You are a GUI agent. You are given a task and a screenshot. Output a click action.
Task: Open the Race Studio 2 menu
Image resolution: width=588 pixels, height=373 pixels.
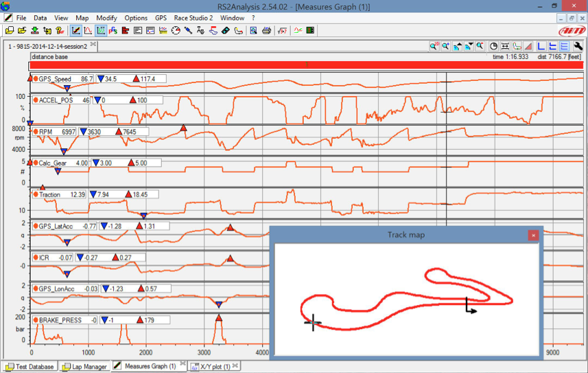(193, 18)
